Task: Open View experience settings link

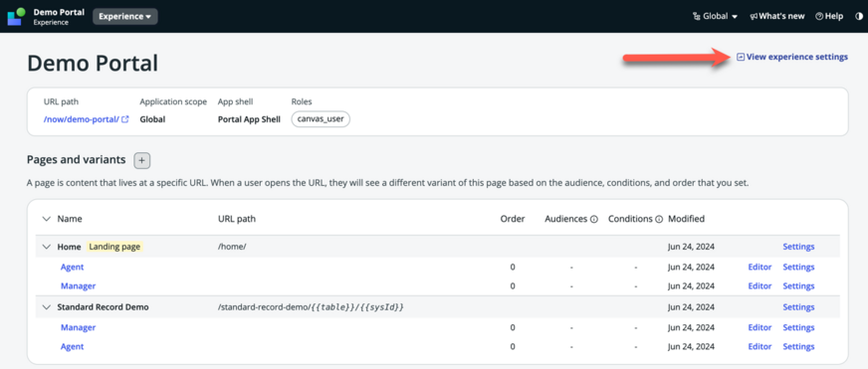Action: [792, 57]
